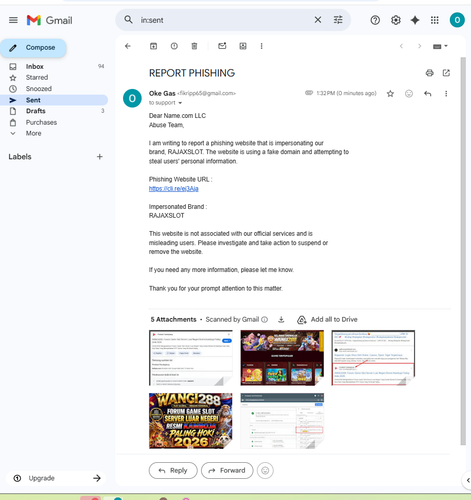Print the REPORT PHISHING email
The image size is (471, 500).
pyautogui.click(x=430, y=73)
